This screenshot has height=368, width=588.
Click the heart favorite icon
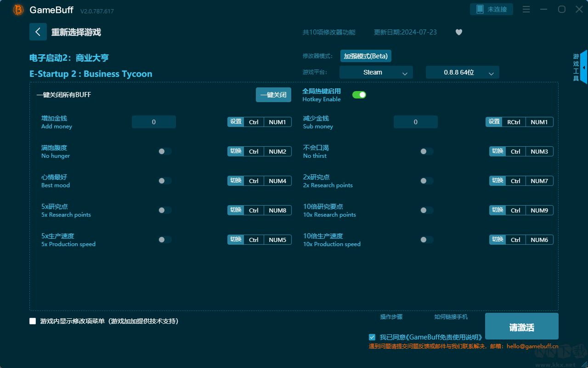(458, 32)
